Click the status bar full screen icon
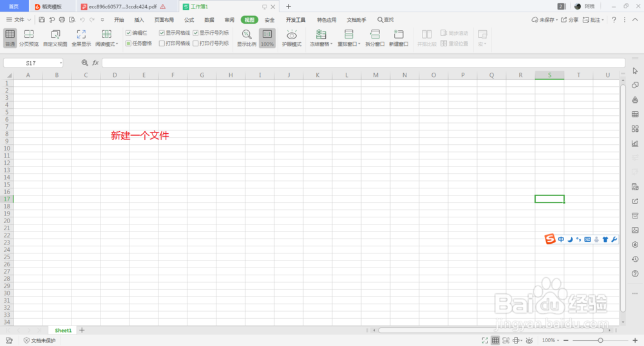The height and width of the screenshot is (346, 644). 485,340
